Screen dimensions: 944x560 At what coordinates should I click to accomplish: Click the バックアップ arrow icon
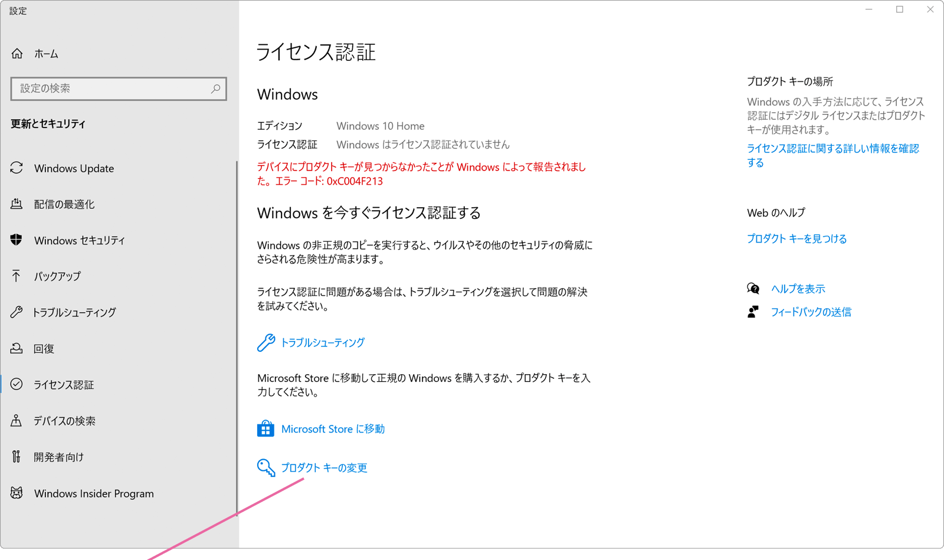[17, 276]
